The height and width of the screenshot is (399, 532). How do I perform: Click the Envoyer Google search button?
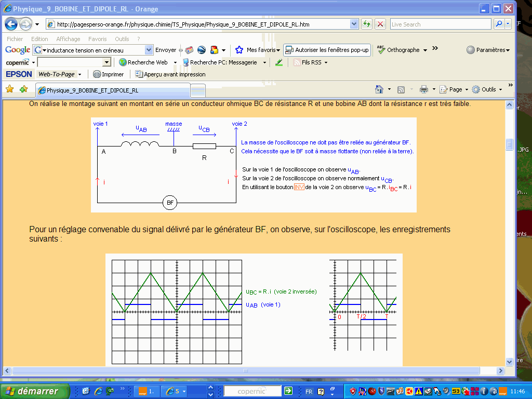pos(166,50)
